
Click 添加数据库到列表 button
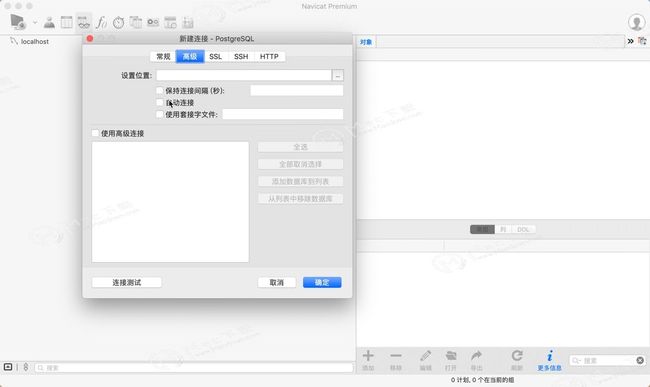point(301,181)
